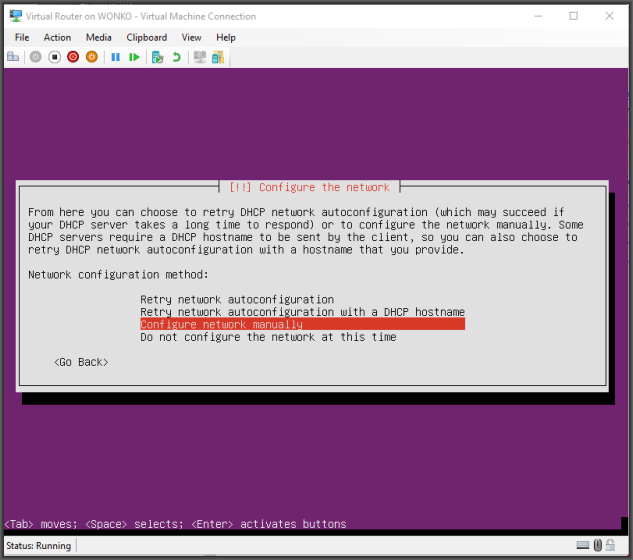Revert the VM to previous checkpoint

(176, 57)
